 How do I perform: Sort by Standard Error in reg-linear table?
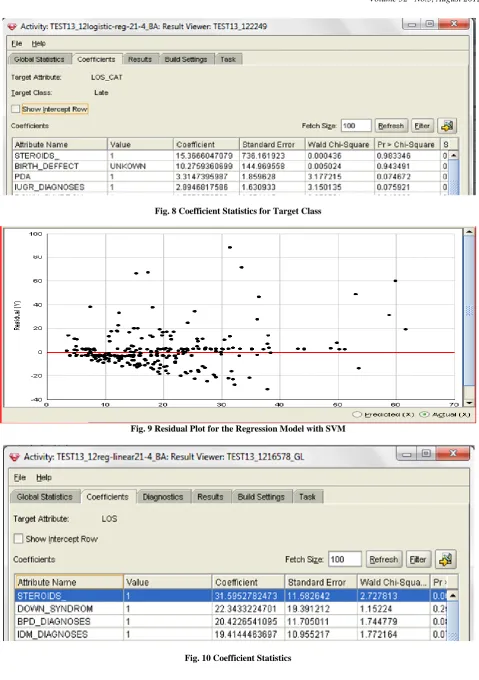[x=321, y=582]
